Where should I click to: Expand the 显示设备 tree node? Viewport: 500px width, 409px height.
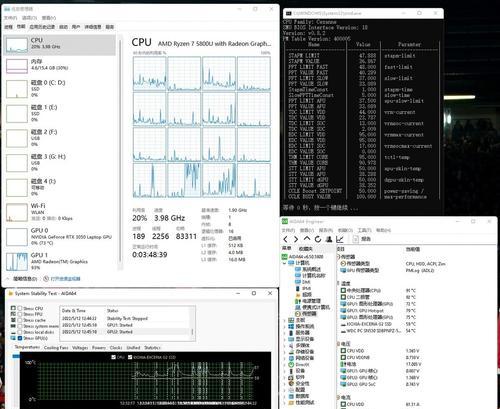point(285,339)
